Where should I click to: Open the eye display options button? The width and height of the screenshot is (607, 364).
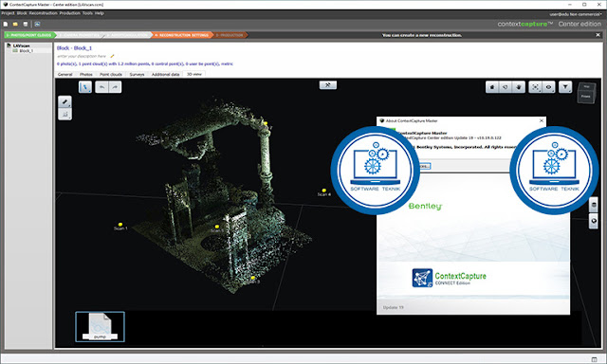pos(548,87)
